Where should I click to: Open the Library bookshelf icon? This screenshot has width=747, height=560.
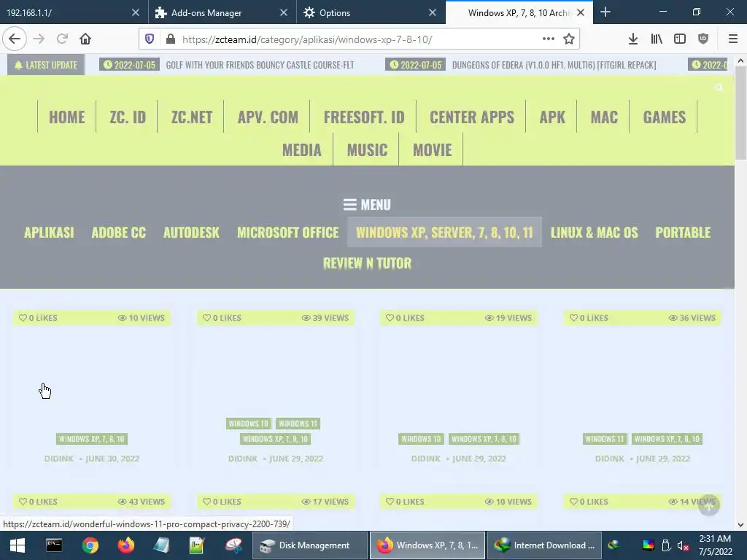[657, 39]
